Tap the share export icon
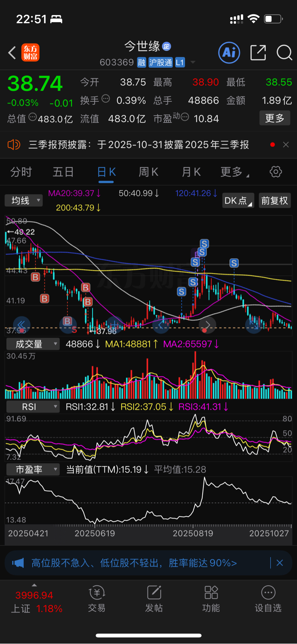 (x=258, y=53)
